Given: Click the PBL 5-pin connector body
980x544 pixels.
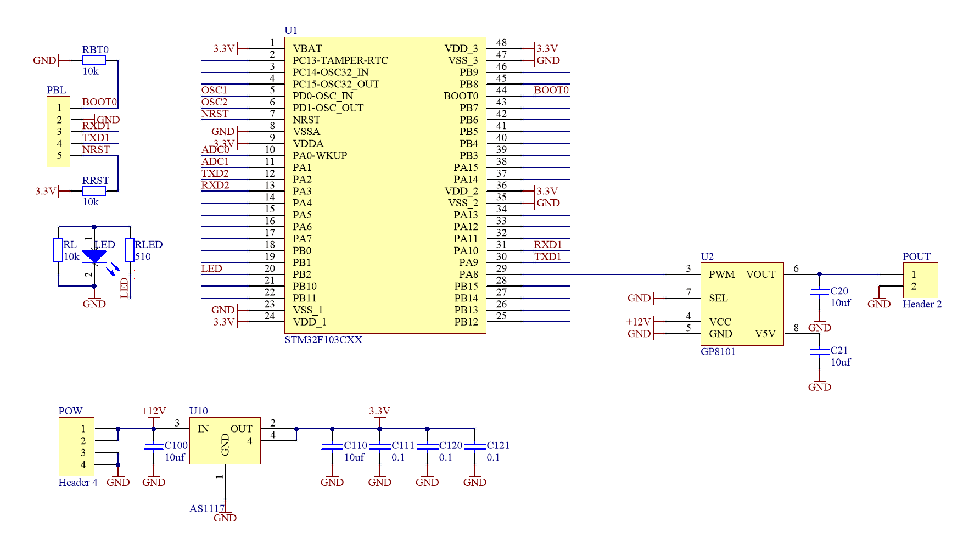Looking at the screenshot, I should pyautogui.click(x=58, y=132).
